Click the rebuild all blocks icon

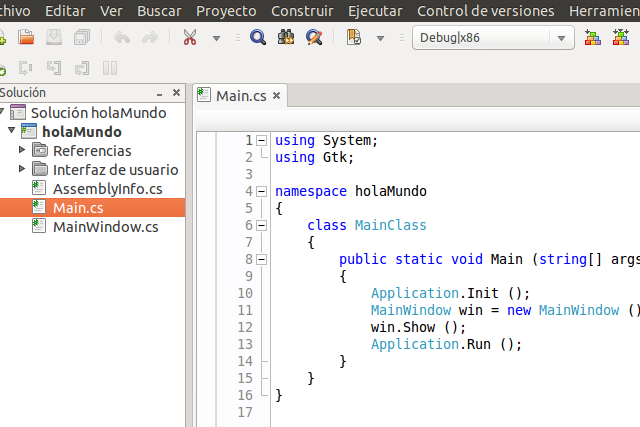[621, 38]
